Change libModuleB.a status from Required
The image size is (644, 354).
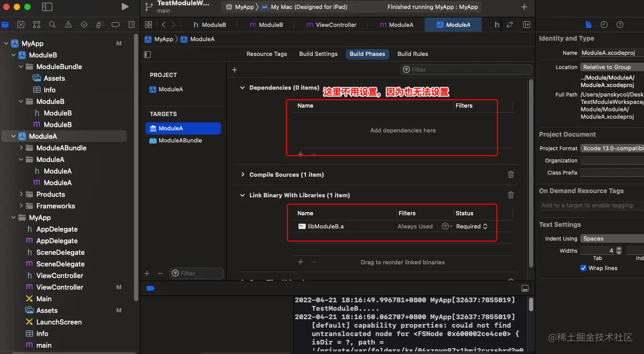click(x=472, y=226)
